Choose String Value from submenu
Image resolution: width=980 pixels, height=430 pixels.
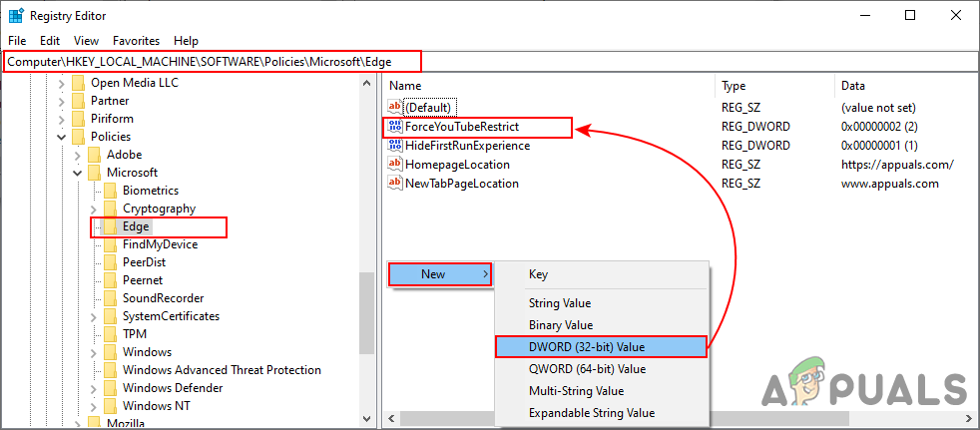pyautogui.click(x=601, y=303)
